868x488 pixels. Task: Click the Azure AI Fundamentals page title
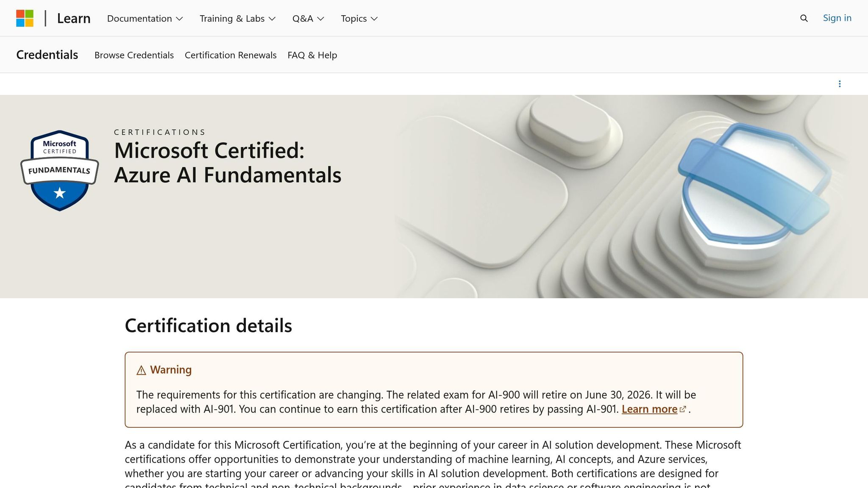228,163
